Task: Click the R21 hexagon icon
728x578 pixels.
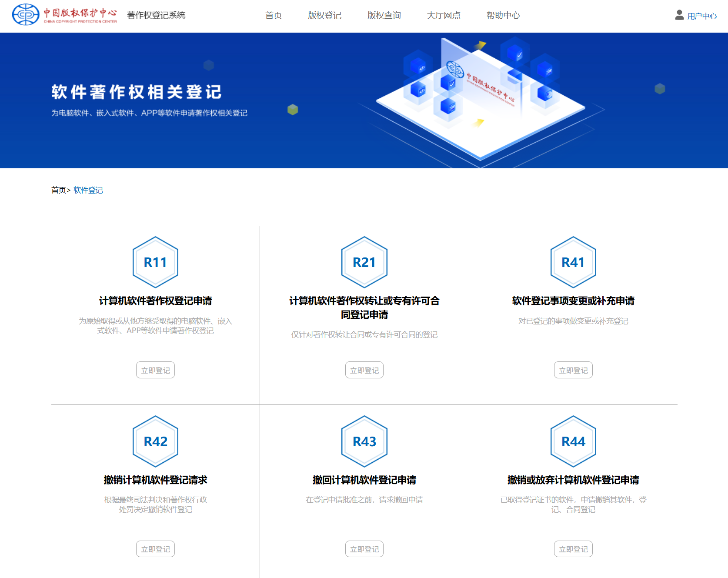Action: coord(364,262)
